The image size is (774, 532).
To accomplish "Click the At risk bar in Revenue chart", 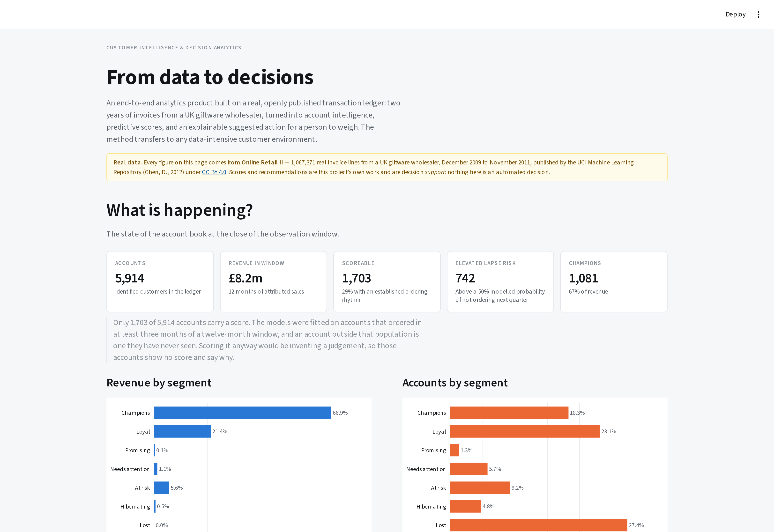I will [162, 488].
